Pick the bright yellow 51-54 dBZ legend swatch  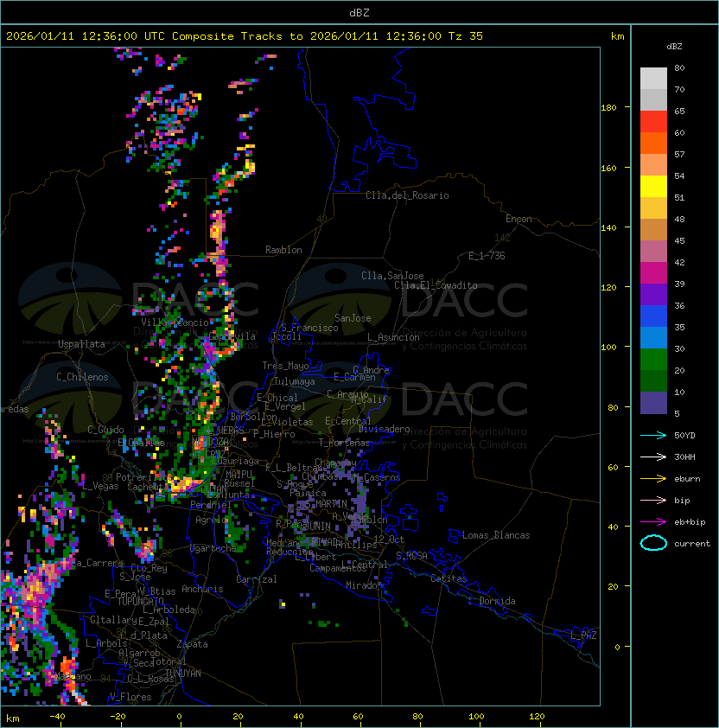click(x=653, y=186)
